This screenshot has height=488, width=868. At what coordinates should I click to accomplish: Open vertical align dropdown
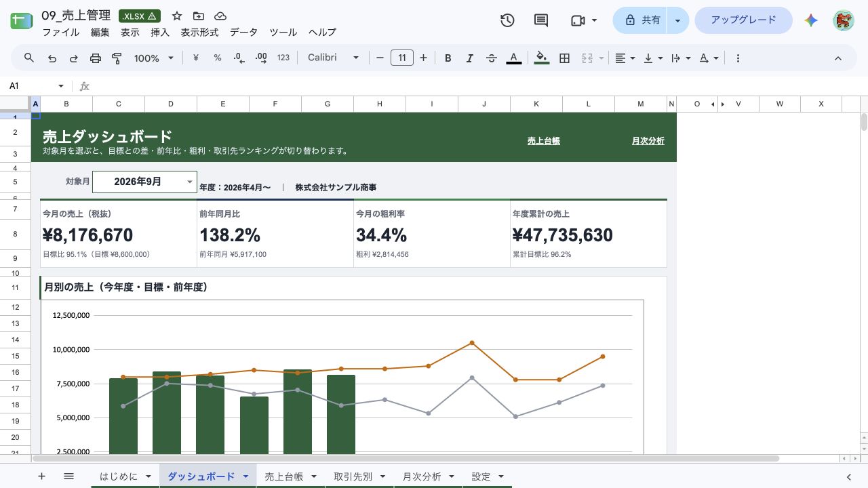(x=652, y=58)
